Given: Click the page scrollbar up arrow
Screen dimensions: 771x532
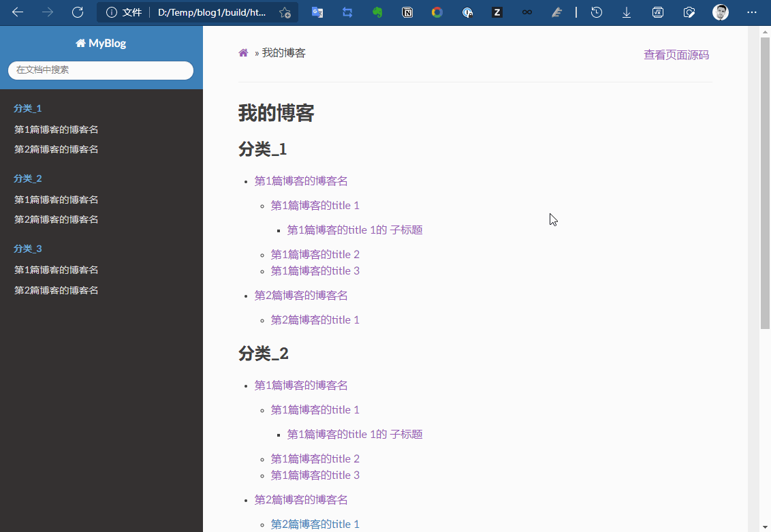Looking at the screenshot, I should (765, 32).
